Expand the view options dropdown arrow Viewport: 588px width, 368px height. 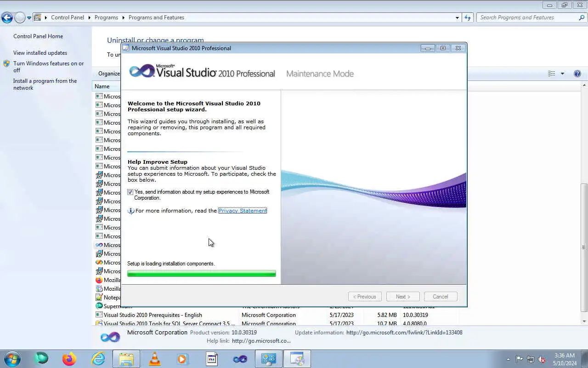[x=562, y=74]
